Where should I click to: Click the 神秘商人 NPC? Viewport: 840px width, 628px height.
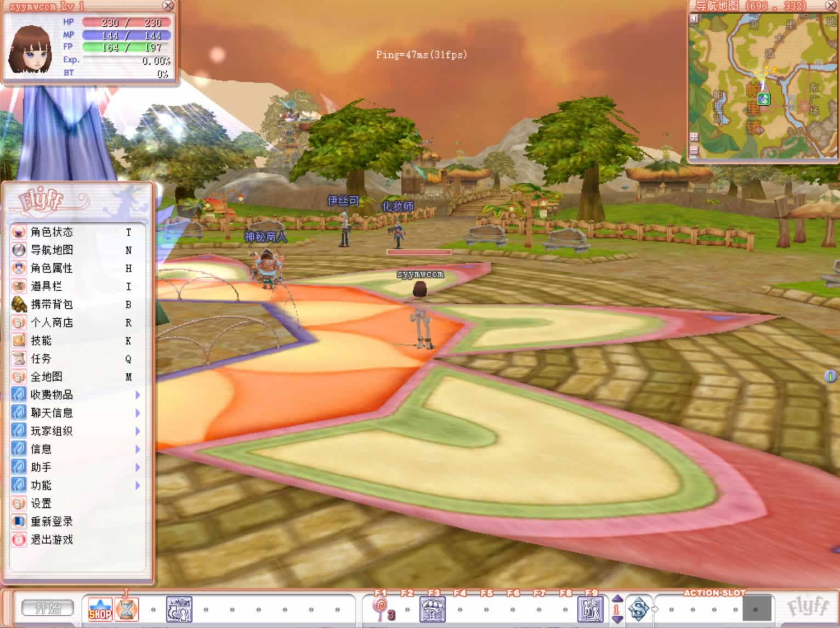tap(267, 269)
